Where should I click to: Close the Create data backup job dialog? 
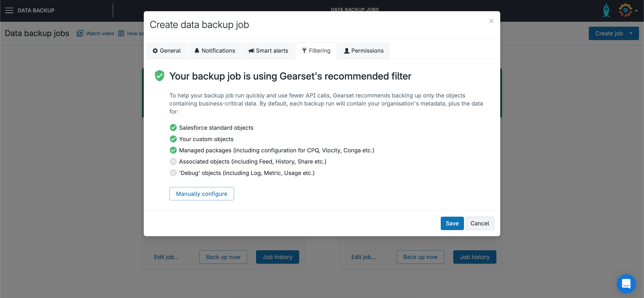tap(491, 21)
